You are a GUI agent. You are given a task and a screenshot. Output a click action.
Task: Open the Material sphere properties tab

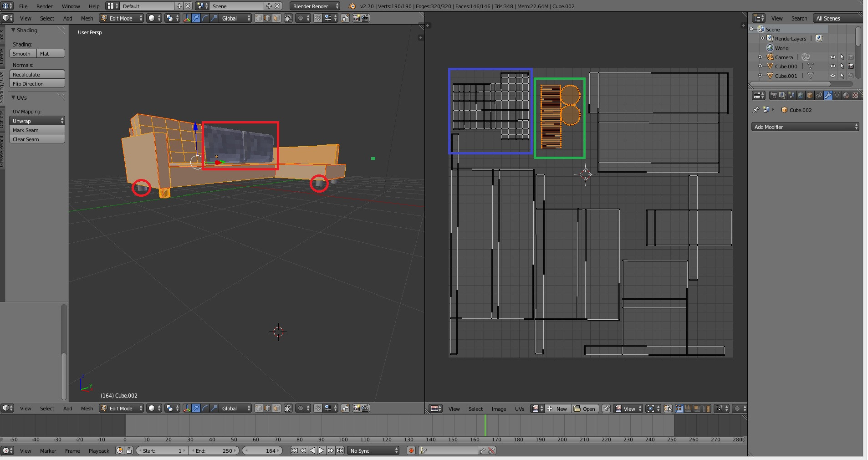click(x=846, y=95)
